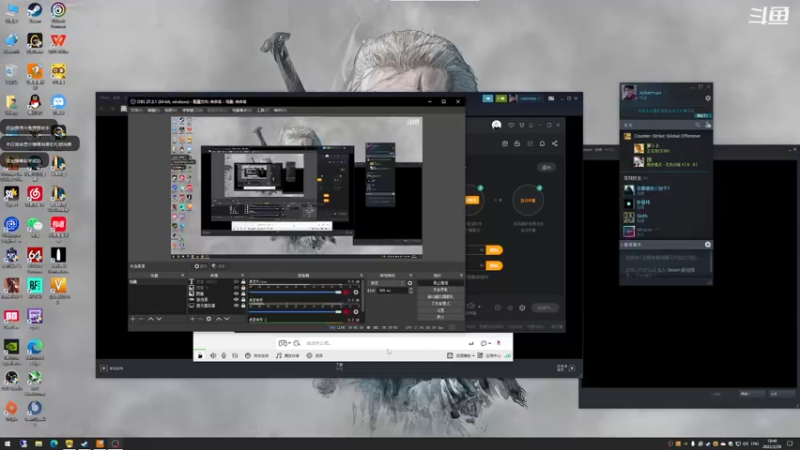
Task: Open the status arrow beside Ackerman in friends list
Action: [x=665, y=93]
